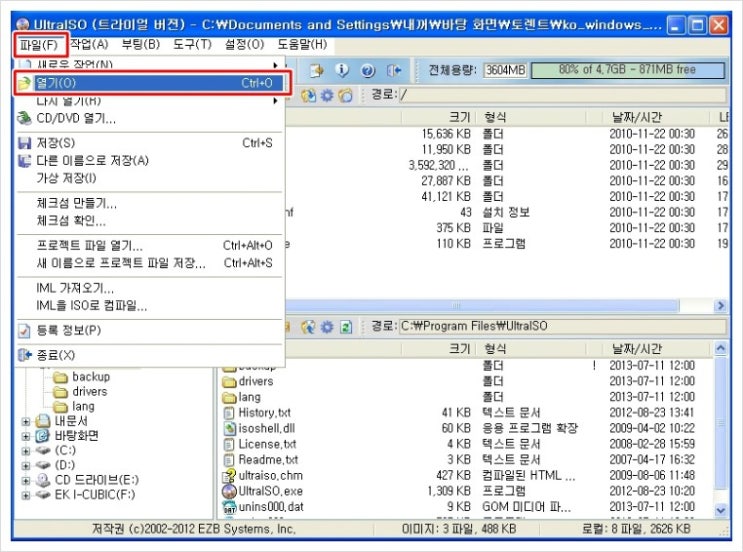Expand the 바탕화면 tree node

(26, 436)
